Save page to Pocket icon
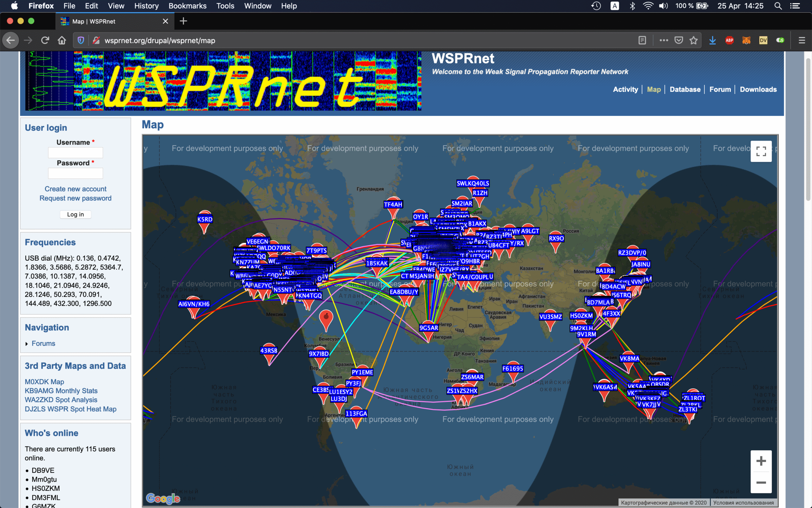Screen dimensions: 812x508 coord(679,40)
